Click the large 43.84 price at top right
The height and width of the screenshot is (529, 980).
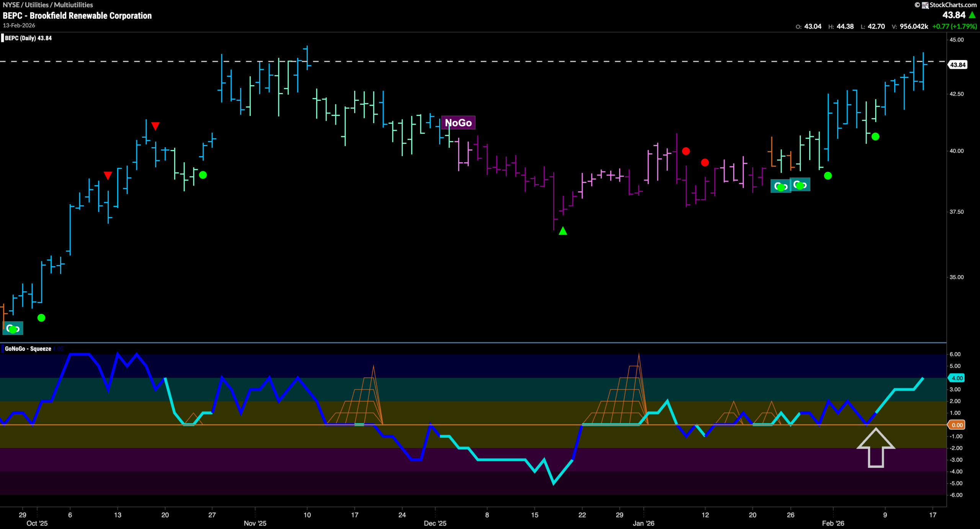point(954,15)
